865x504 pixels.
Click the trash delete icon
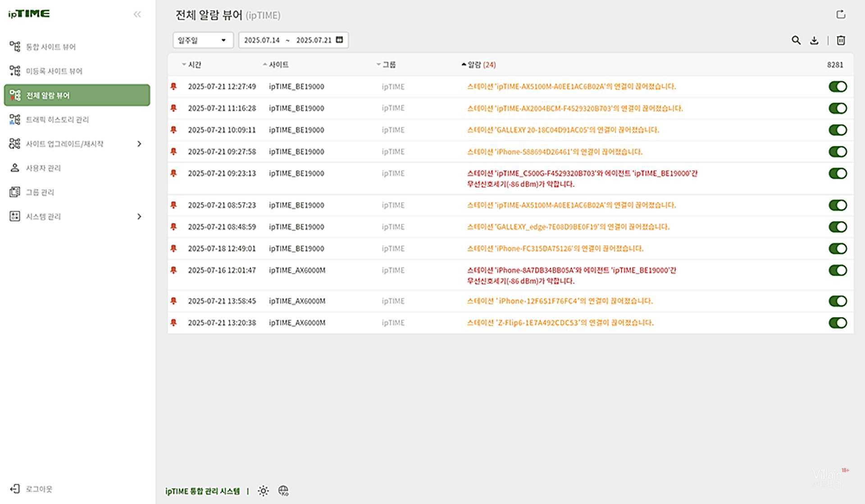click(841, 41)
